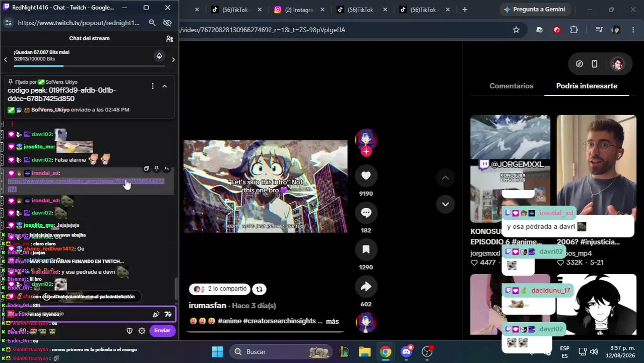
Task: Select the Podría interesarte tab
Action: [587, 86]
